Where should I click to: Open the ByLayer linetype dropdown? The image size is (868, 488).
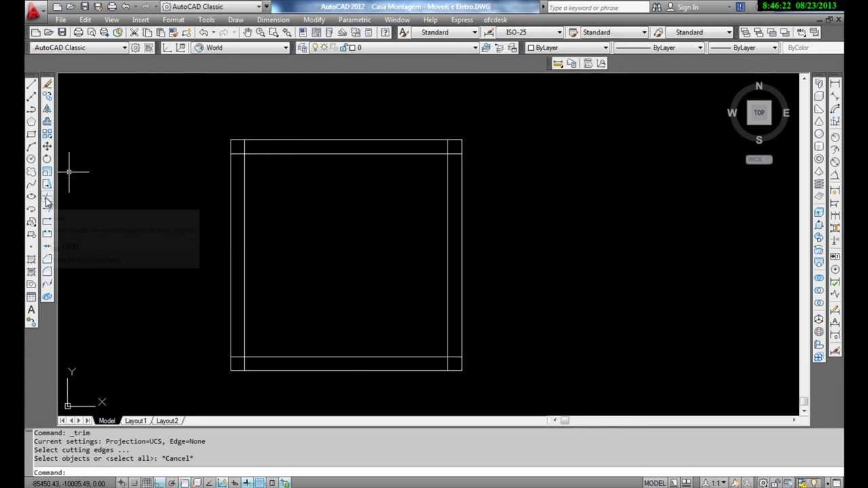[x=660, y=47]
